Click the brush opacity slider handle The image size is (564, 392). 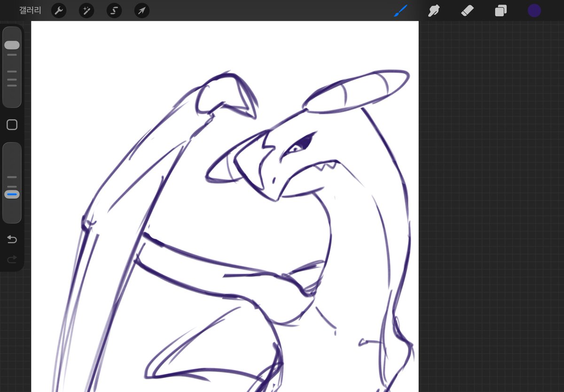click(x=12, y=194)
